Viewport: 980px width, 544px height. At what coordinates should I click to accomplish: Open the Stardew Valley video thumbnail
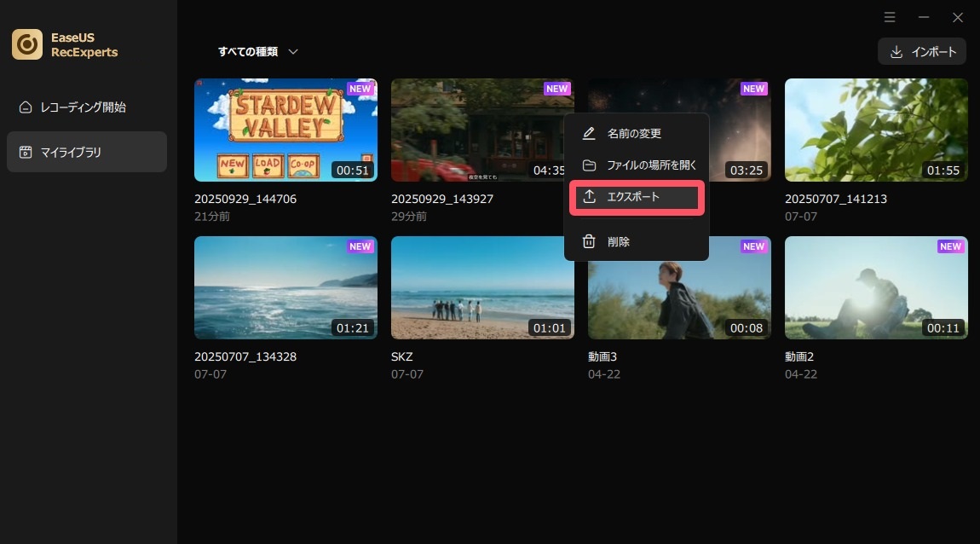(x=285, y=130)
